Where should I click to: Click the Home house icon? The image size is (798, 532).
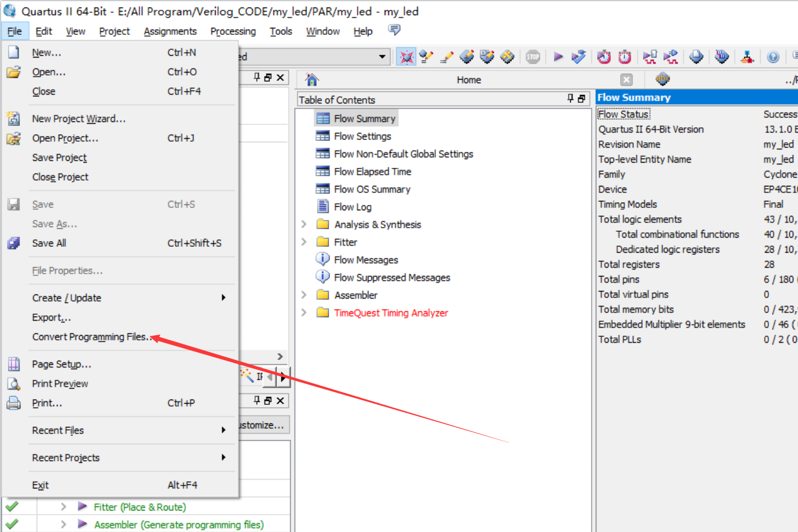pos(312,80)
